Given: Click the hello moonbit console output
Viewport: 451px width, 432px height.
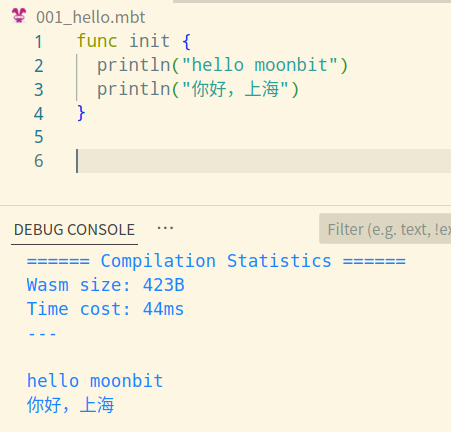Looking at the screenshot, I should point(95,381).
